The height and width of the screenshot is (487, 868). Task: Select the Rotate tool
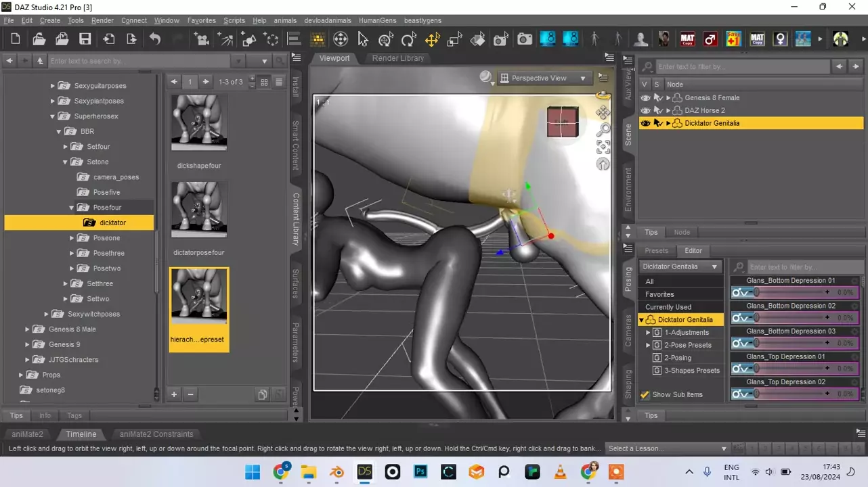click(408, 39)
